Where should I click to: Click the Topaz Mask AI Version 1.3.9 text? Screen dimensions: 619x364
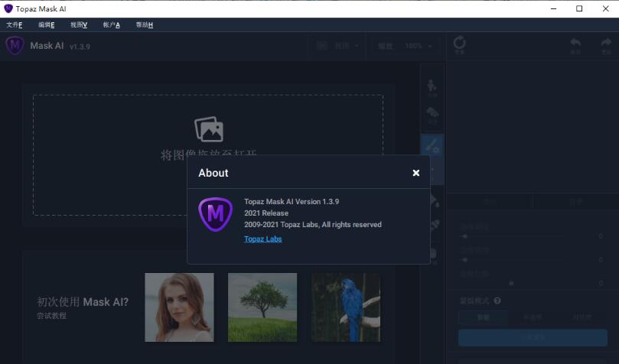coord(292,202)
